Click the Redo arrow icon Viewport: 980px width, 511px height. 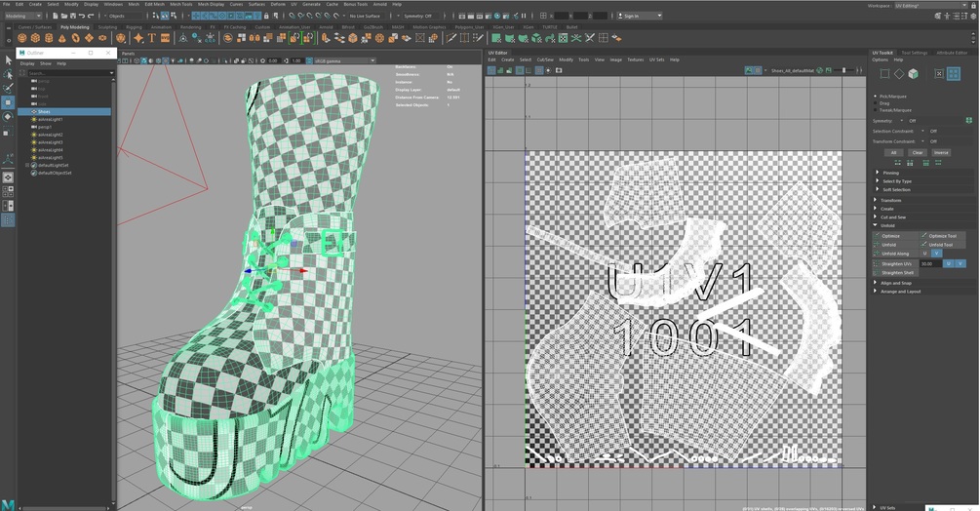click(91, 16)
